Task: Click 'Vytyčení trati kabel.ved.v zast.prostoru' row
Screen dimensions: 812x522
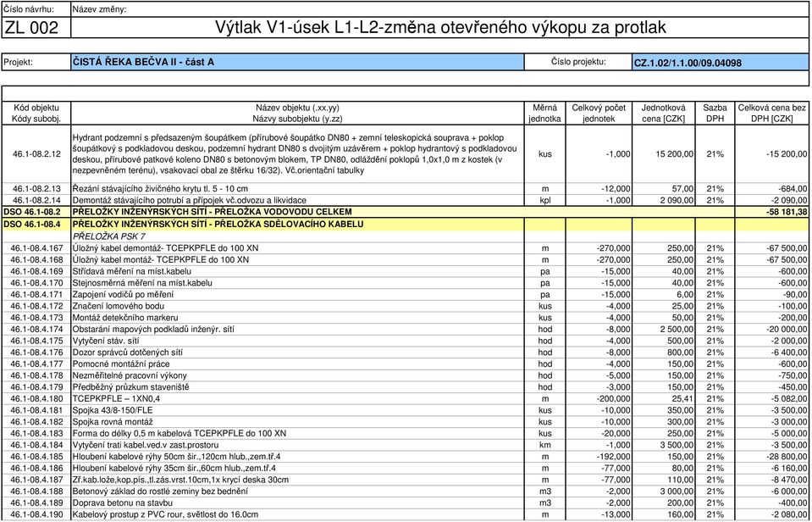Action: click(406, 445)
